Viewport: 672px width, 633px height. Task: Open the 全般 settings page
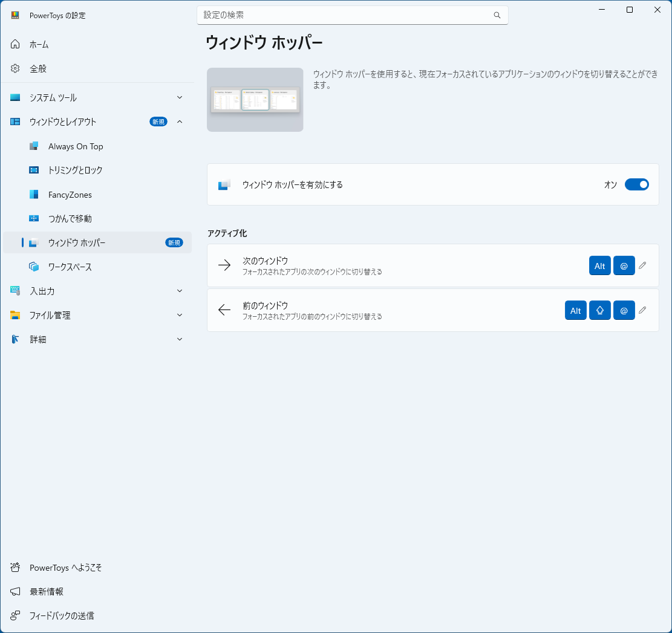coord(97,68)
